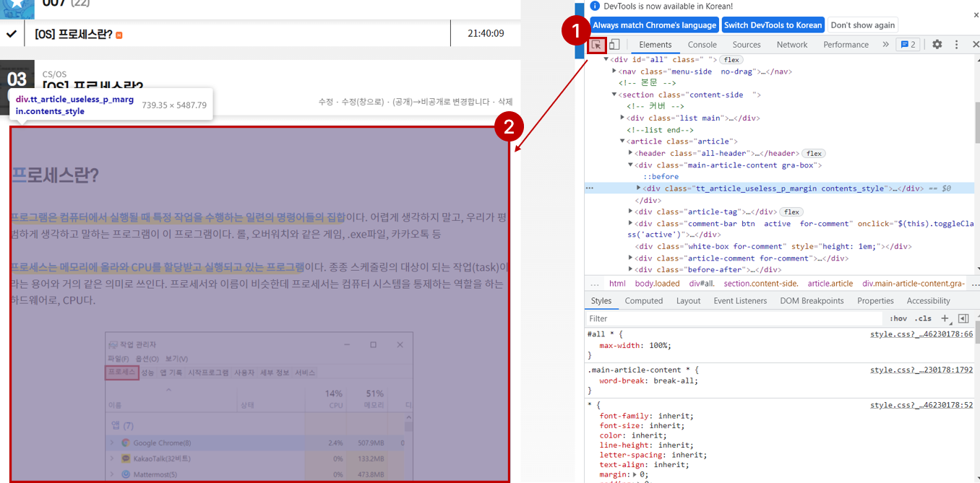
Task: Switch to the Computed sub-tab
Action: (644, 301)
